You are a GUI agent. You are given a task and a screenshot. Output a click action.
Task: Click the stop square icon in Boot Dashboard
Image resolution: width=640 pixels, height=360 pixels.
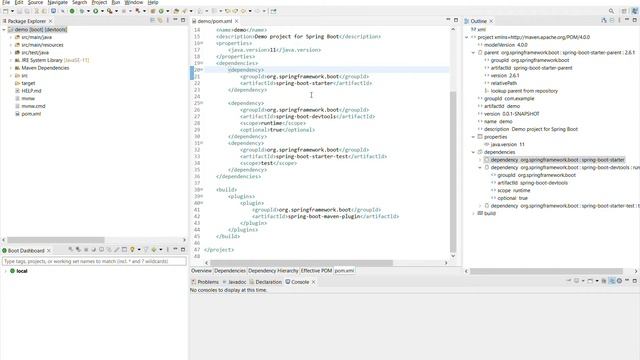86,249
